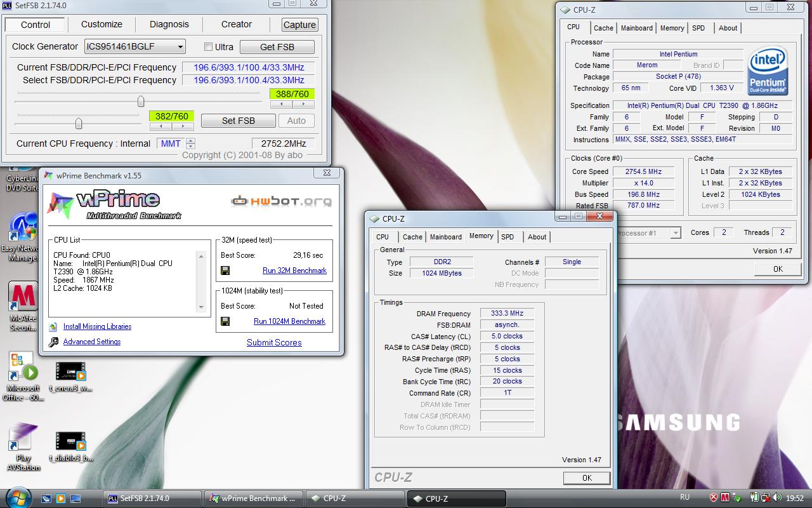The image size is (812, 508).
Task: Open the Cache tab in the front CPU-Z window
Action: (412, 237)
